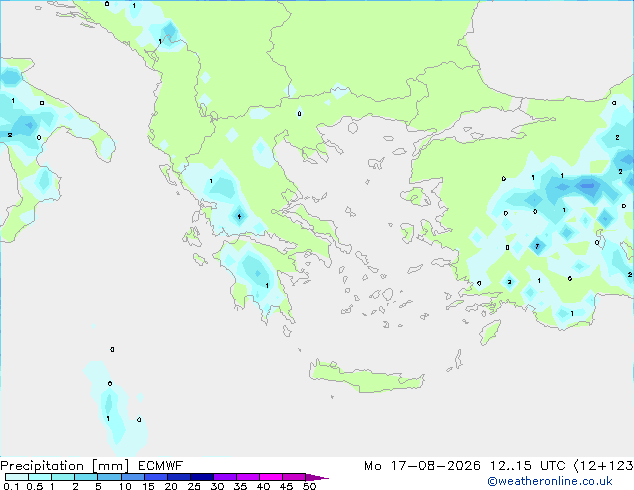Click the island of Rhodes on the map
The width and height of the screenshot is (634, 490).
point(490,332)
